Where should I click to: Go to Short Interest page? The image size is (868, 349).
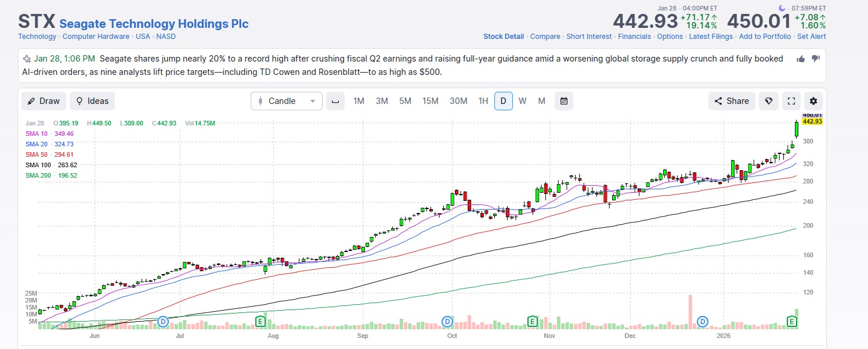(589, 37)
